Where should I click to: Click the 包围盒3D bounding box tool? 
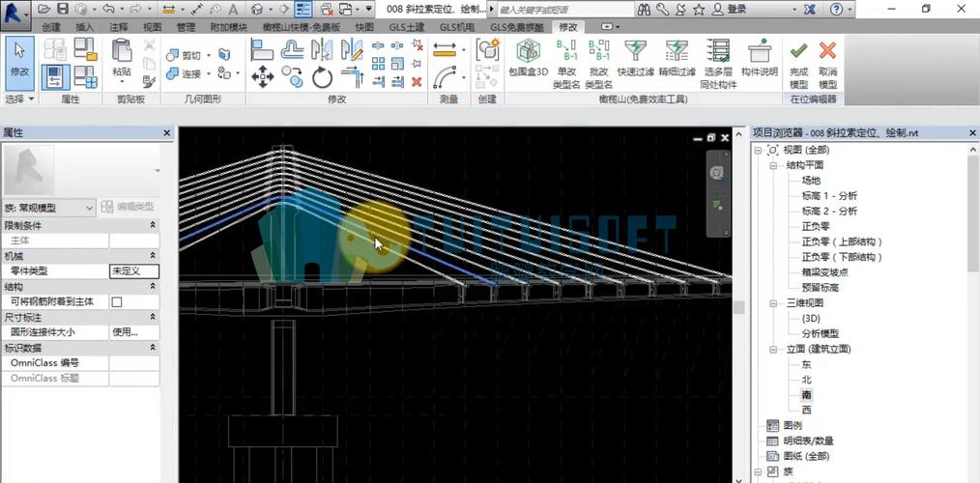click(x=528, y=58)
